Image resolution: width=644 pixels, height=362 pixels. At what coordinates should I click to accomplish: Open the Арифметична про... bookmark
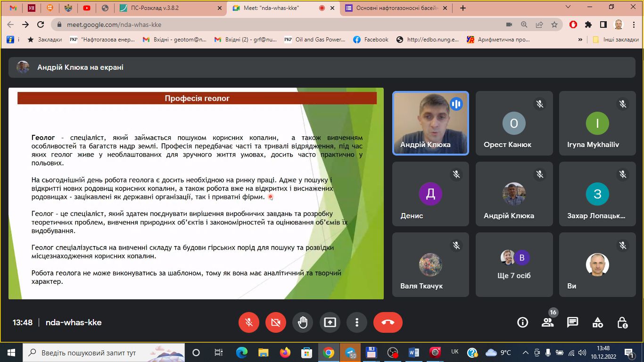pos(498,40)
